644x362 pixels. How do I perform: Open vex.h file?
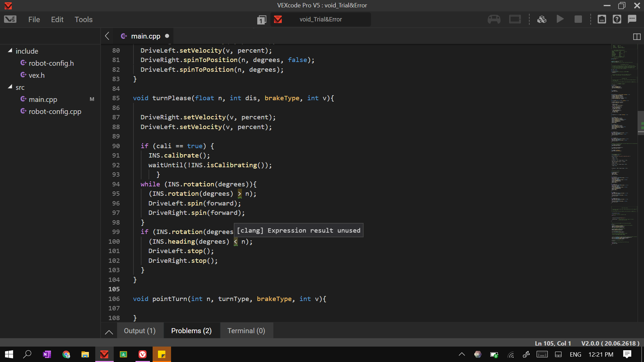click(x=37, y=75)
